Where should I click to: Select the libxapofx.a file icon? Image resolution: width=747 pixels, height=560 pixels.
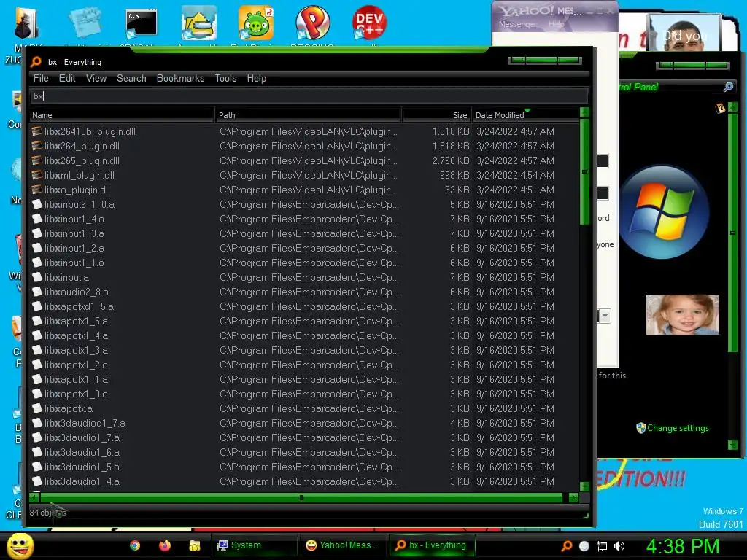point(36,408)
